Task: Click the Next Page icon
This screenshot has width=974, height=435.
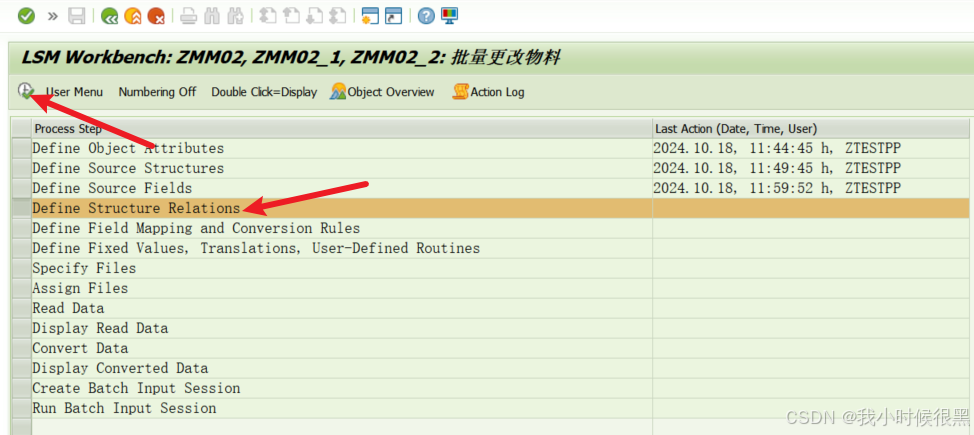Action: pos(314,16)
